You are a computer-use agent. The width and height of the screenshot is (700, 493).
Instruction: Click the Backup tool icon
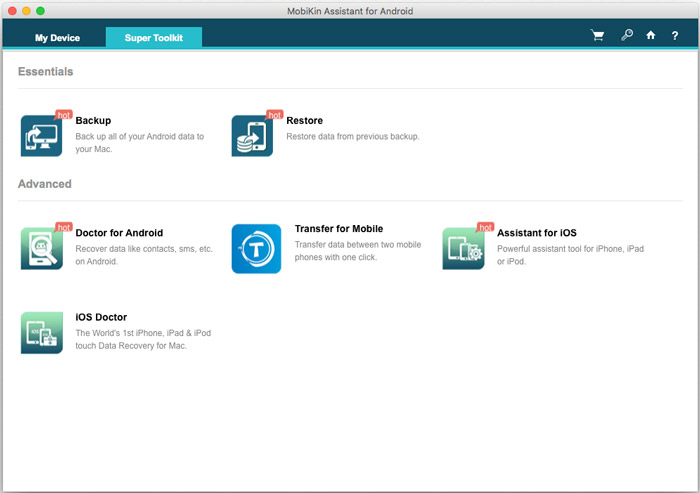pyautogui.click(x=42, y=136)
